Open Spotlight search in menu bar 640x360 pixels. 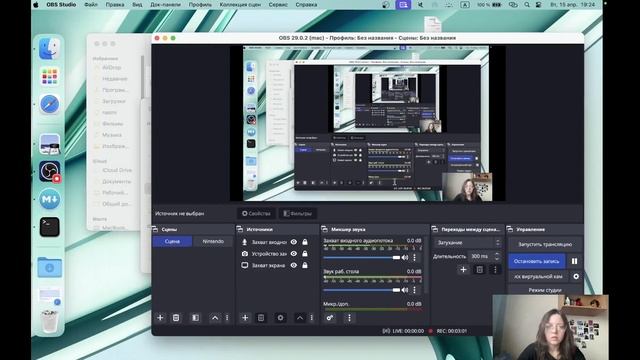click(527, 4)
